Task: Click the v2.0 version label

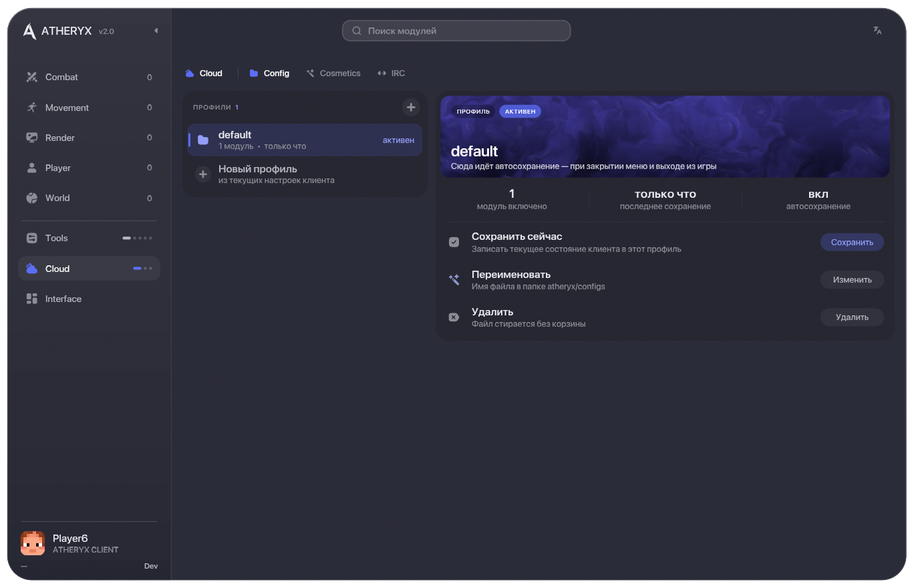Action: pos(106,31)
